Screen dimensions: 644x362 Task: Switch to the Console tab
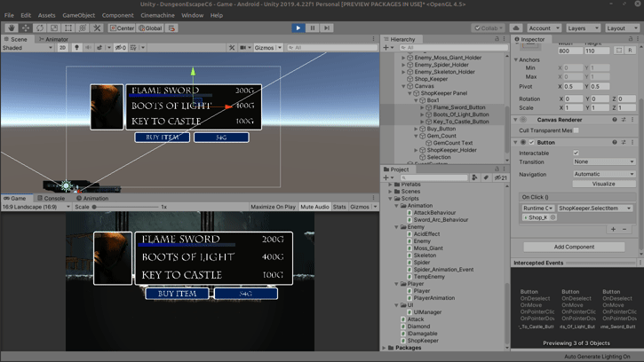[x=51, y=198]
